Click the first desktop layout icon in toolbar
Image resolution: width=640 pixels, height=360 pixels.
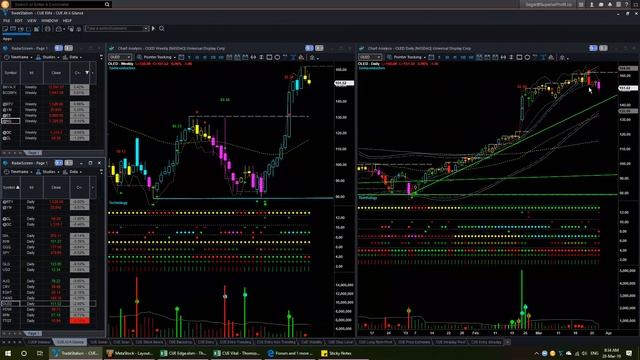(5, 29)
